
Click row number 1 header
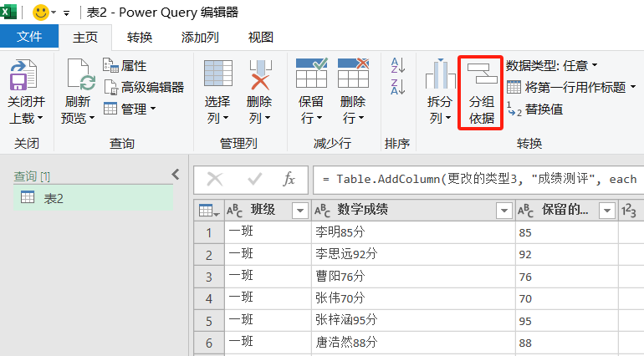pyautogui.click(x=208, y=232)
